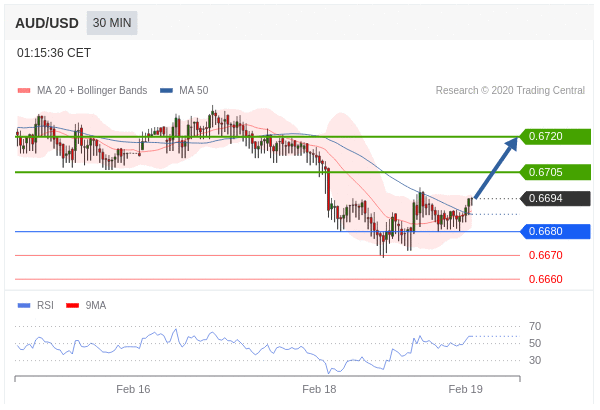
Task: Click the 30 MIN timeframe badge
Action: pyautogui.click(x=112, y=23)
